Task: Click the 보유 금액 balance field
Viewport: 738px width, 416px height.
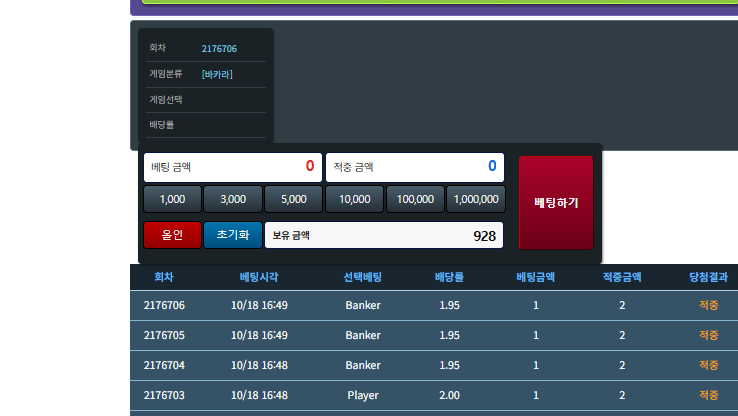Action: pos(384,235)
